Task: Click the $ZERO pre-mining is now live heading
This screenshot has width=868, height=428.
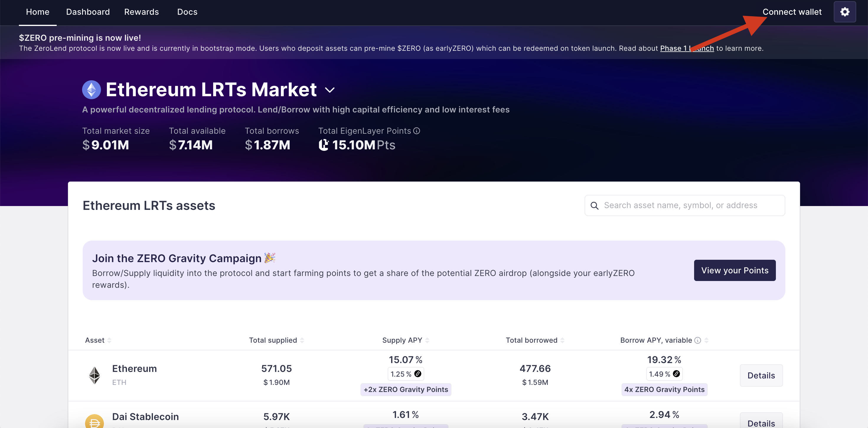Action: (80, 37)
